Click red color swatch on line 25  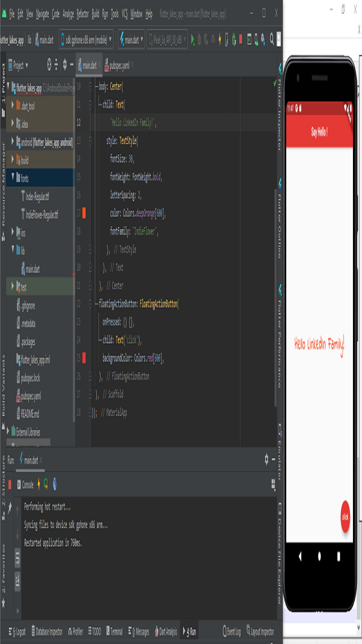[x=84, y=358]
